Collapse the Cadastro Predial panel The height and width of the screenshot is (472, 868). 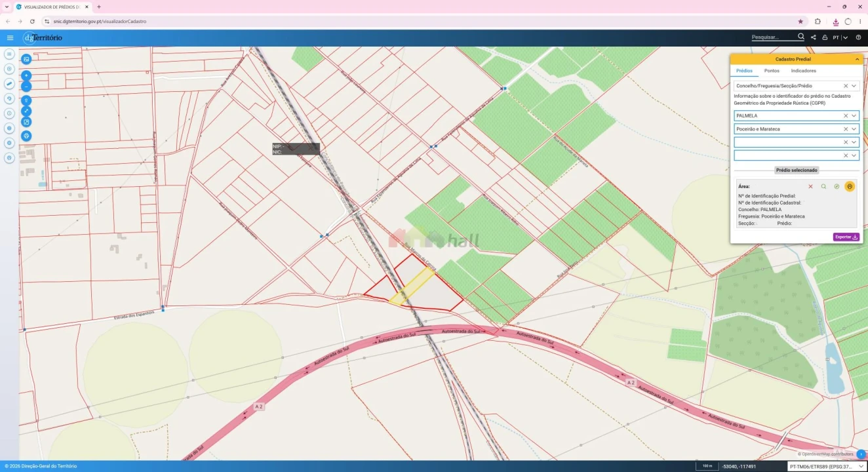point(857,59)
